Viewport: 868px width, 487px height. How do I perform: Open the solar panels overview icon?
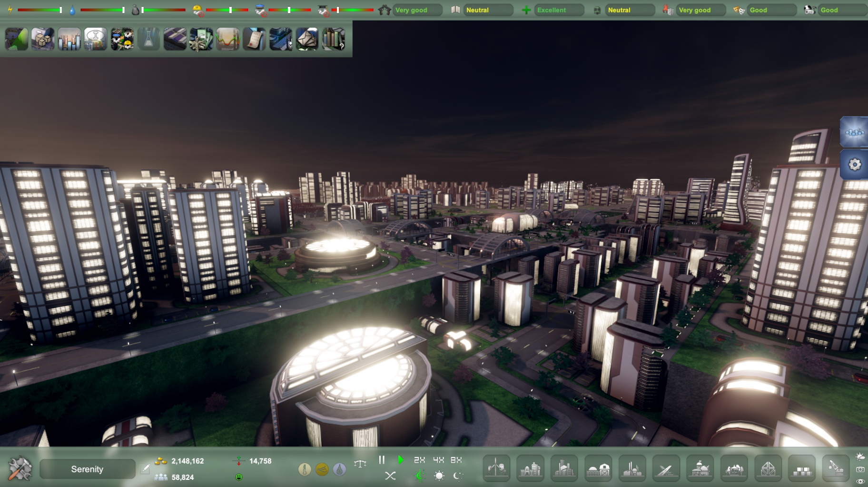(175, 39)
